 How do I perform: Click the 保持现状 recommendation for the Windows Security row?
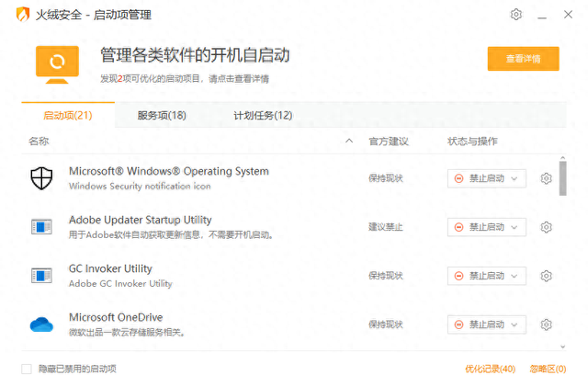pos(386,178)
